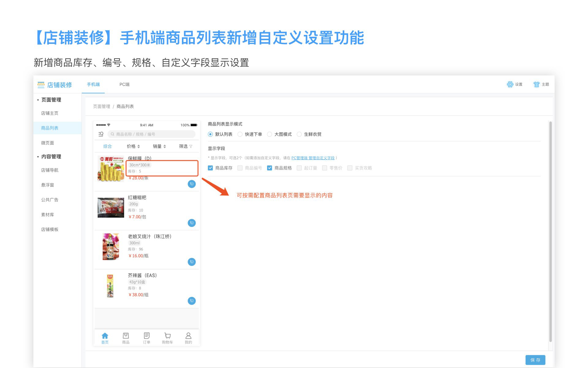The height and width of the screenshot is (368, 588).
Task: Select the 快速下单 display mode
Action: click(240, 134)
